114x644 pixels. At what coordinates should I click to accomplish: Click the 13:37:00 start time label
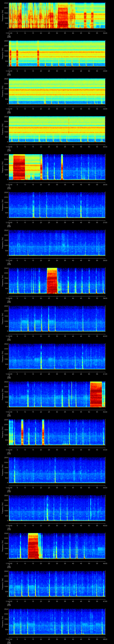tap(9, 260)
